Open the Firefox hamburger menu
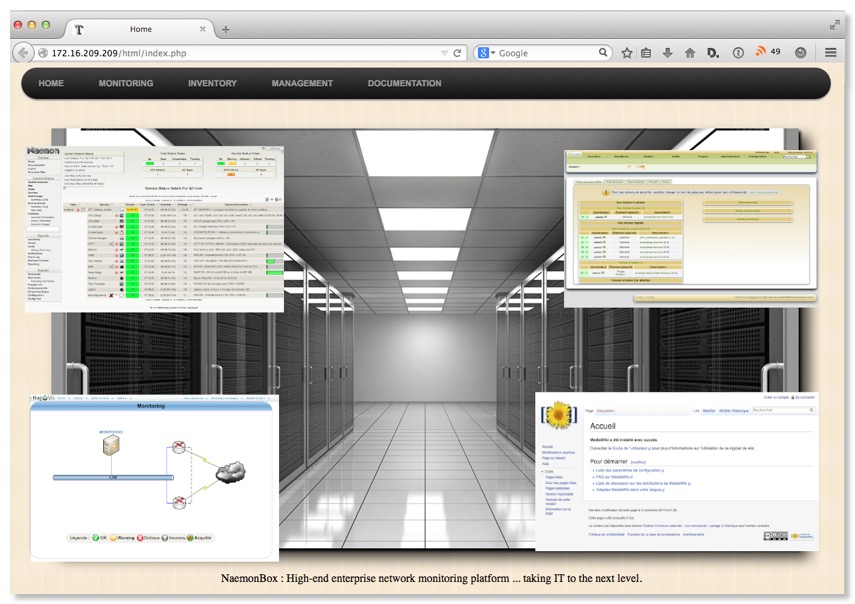The width and height of the screenshot is (855, 604). tap(831, 53)
